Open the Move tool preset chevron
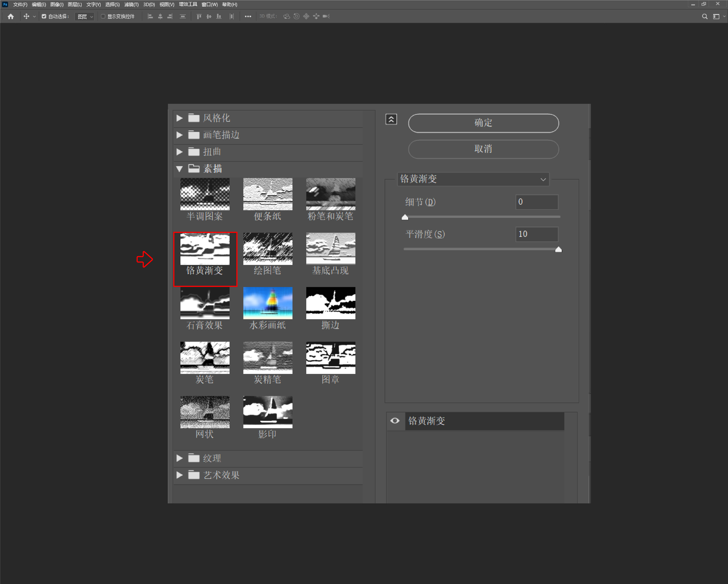The height and width of the screenshot is (584, 728). click(34, 17)
